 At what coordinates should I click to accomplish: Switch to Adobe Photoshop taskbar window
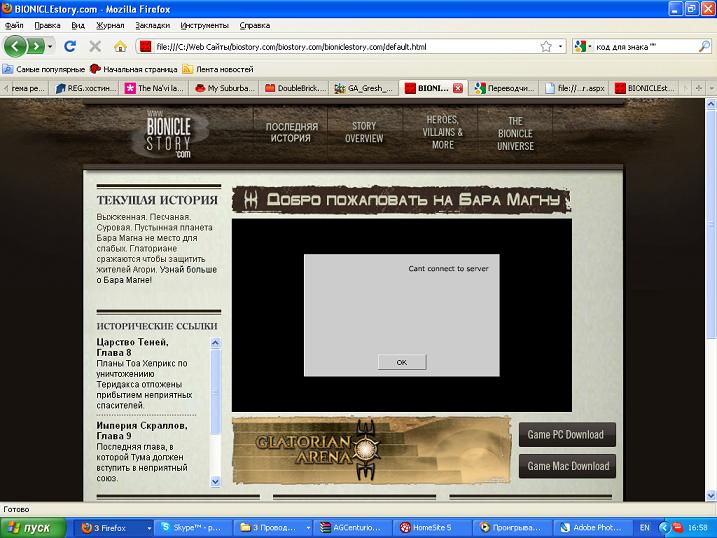tap(592, 528)
